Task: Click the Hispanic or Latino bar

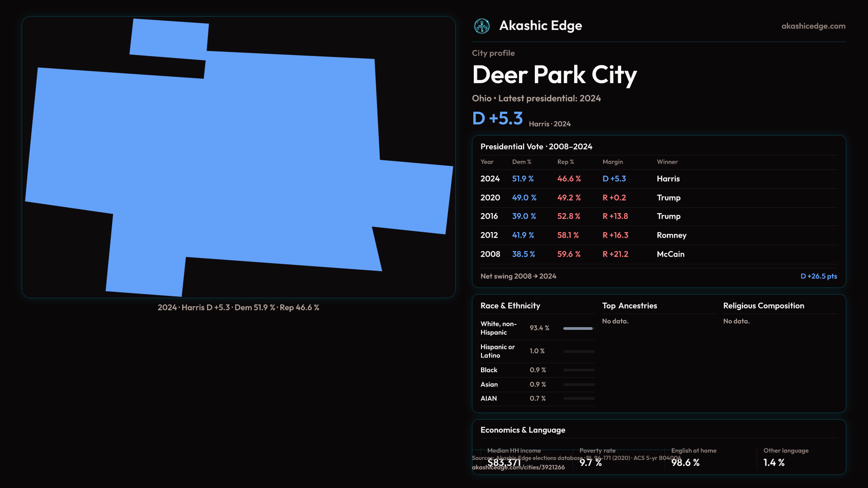Action: (579, 352)
